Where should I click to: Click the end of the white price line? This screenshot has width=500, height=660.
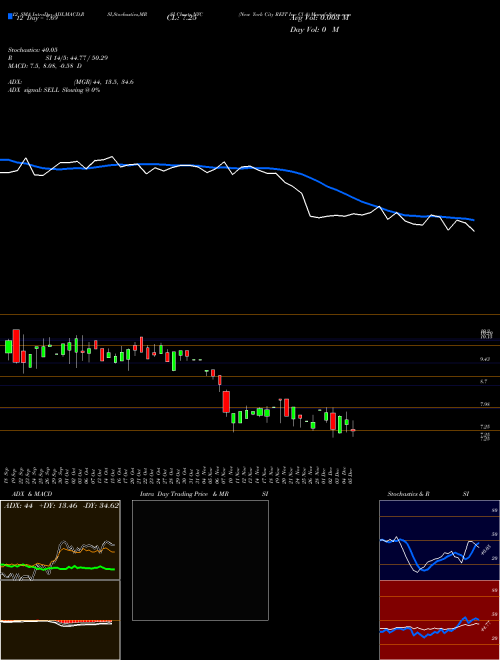(474, 231)
